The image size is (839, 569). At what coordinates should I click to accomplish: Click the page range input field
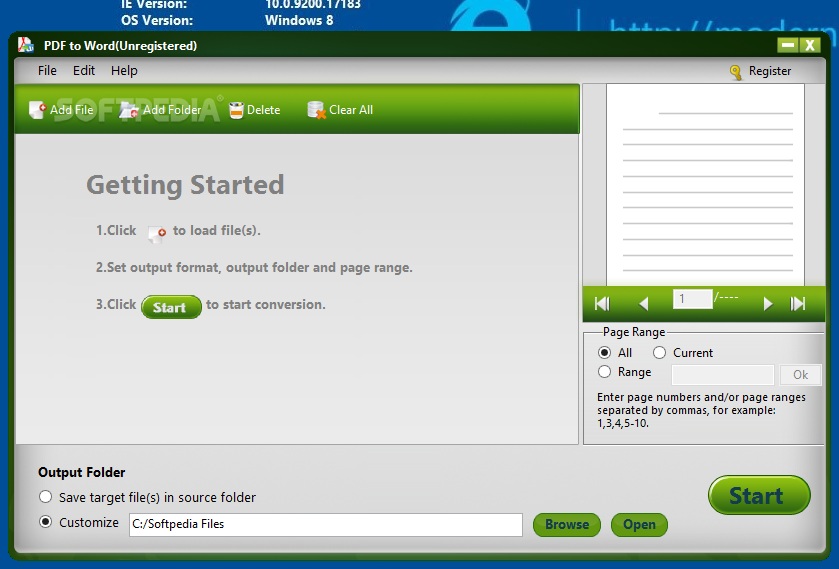(722, 375)
